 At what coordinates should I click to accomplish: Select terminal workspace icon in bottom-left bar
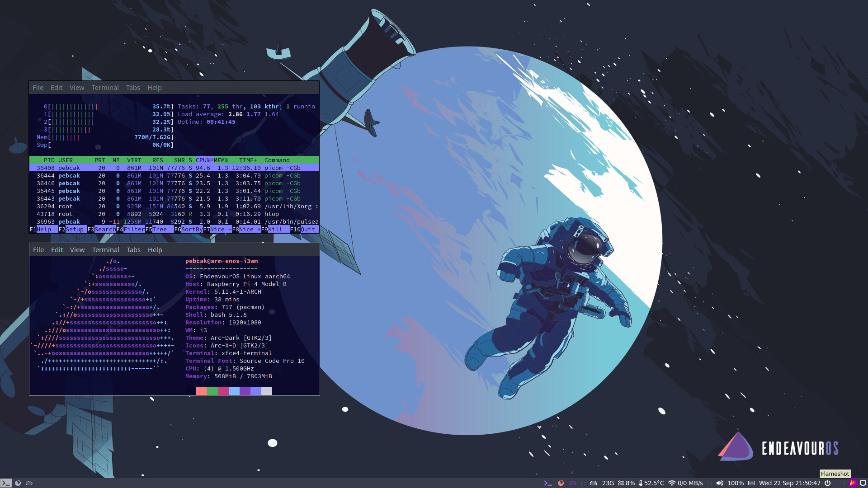click(6, 483)
